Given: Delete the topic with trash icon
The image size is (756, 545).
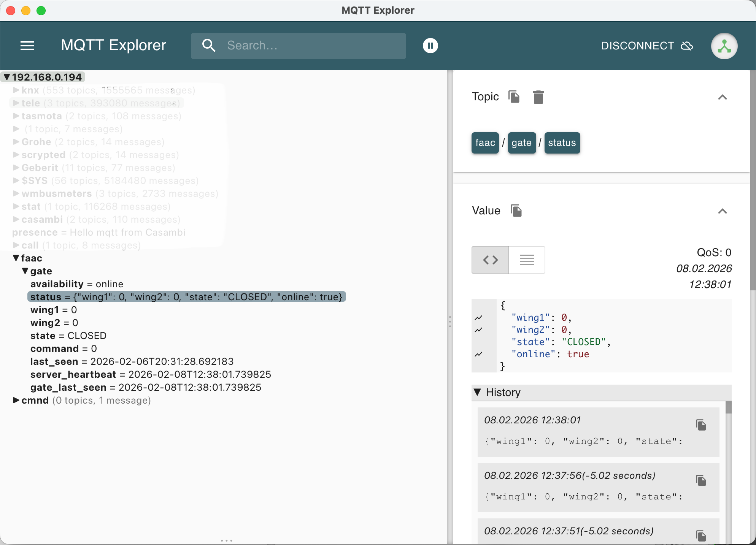Looking at the screenshot, I should click(x=538, y=97).
